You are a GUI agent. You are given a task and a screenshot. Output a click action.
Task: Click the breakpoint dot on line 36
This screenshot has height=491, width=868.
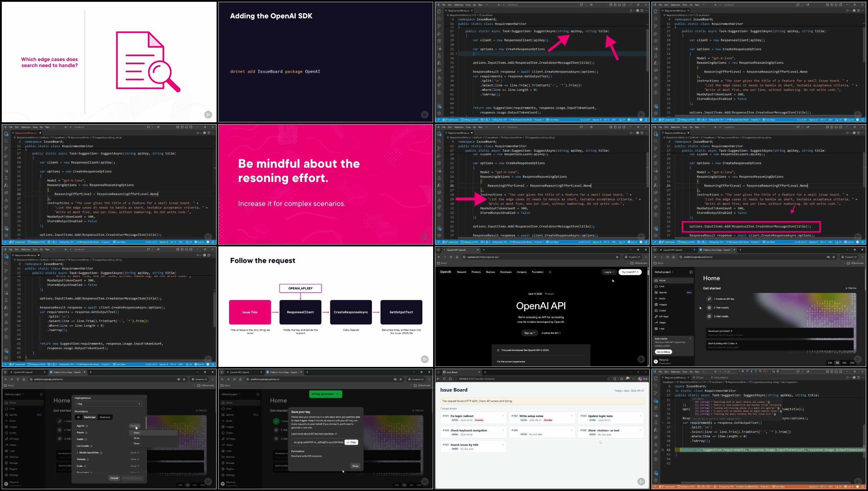663,423
